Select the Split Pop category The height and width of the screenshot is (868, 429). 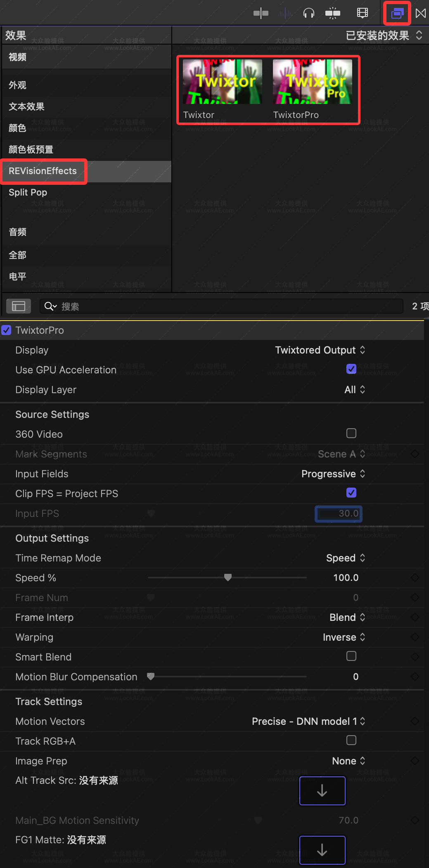(86, 192)
